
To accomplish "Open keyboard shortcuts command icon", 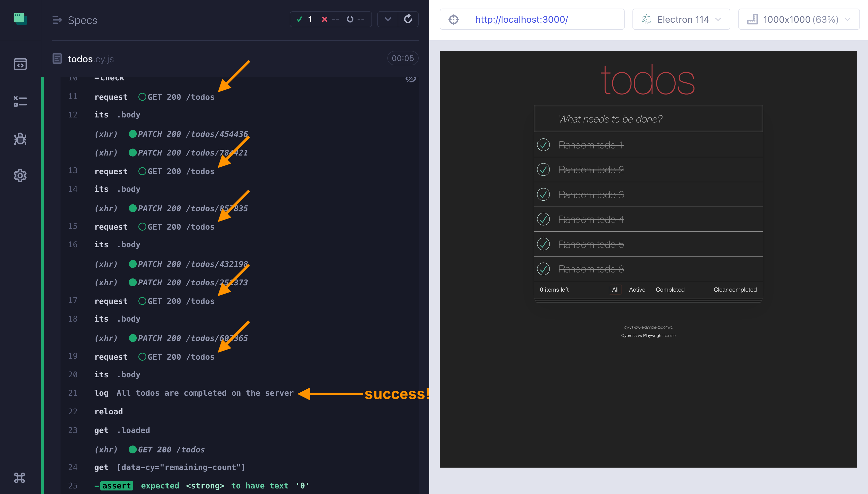I will tap(20, 478).
